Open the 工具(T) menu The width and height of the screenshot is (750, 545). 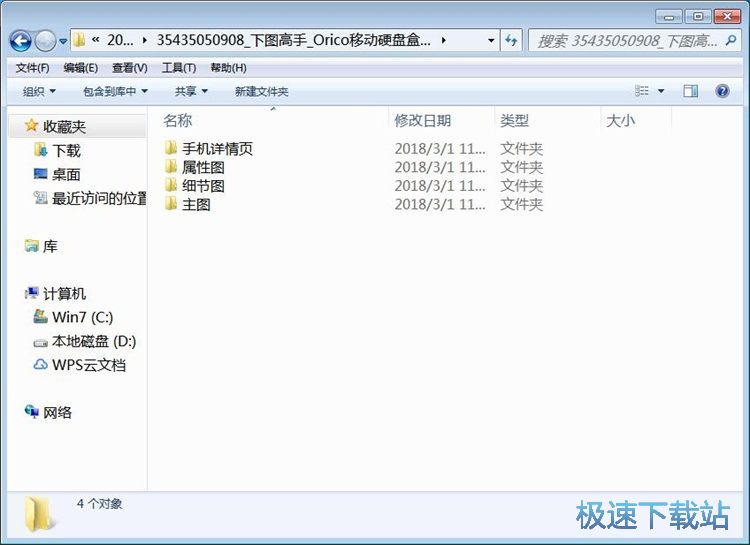tap(179, 68)
